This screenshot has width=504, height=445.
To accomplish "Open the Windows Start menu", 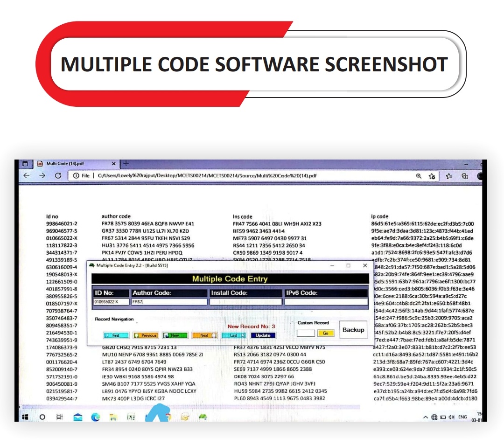I will (x=25, y=417).
